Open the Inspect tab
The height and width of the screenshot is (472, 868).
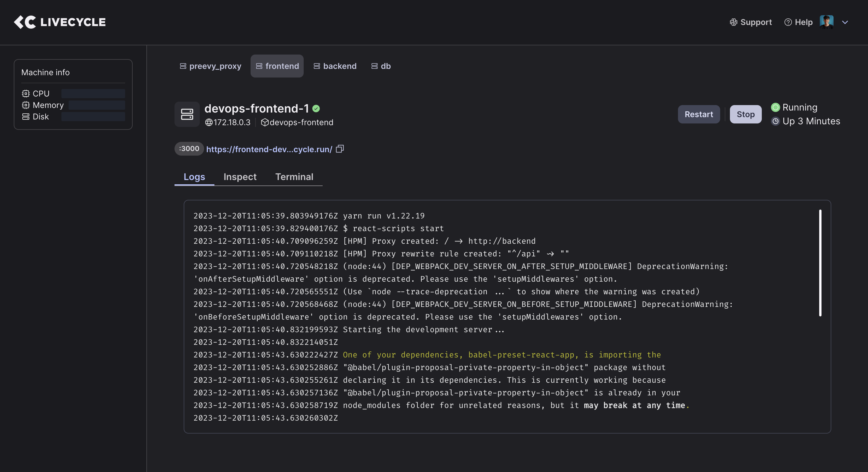pyautogui.click(x=240, y=177)
